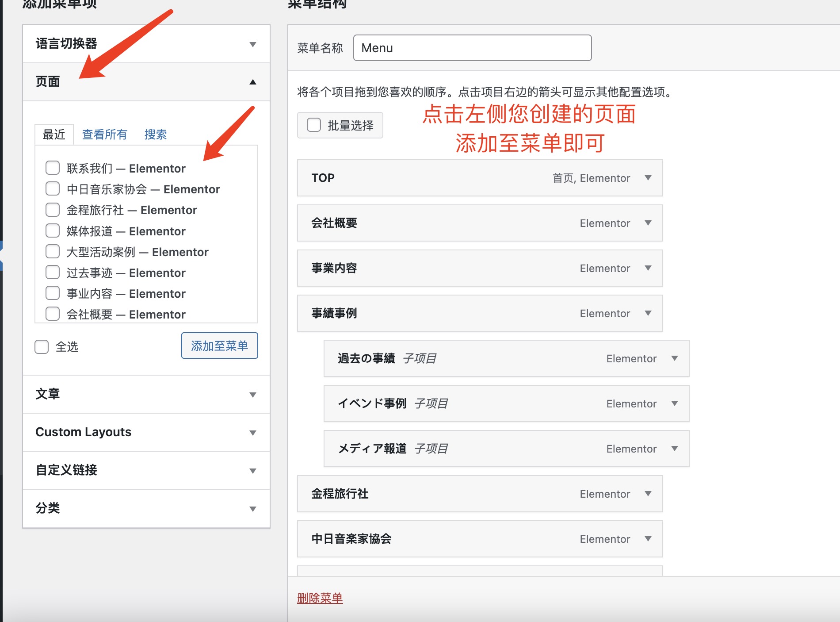Expand 金程旅行社 menu item arrow
This screenshot has height=622, width=840.
point(648,494)
